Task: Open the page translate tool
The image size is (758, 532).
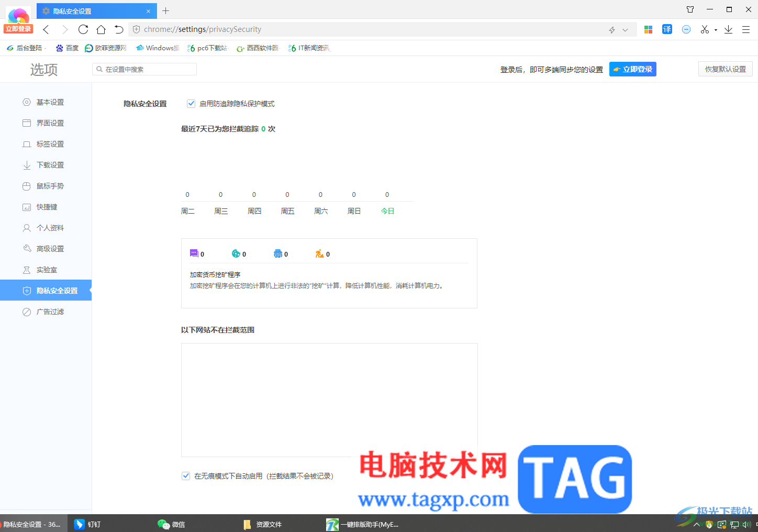Action: 667,29
